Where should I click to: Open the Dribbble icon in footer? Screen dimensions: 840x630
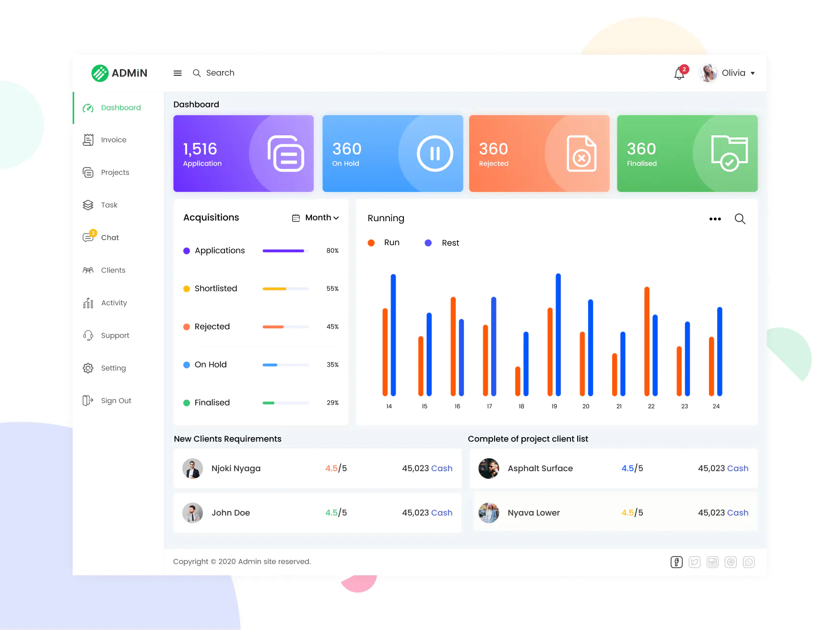[731, 562]
